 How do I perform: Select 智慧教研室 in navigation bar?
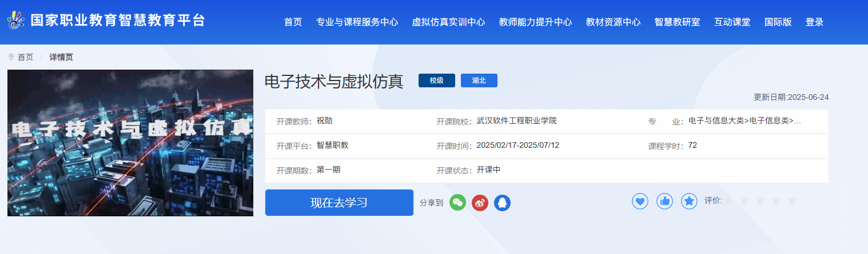(x=677, y=22)
